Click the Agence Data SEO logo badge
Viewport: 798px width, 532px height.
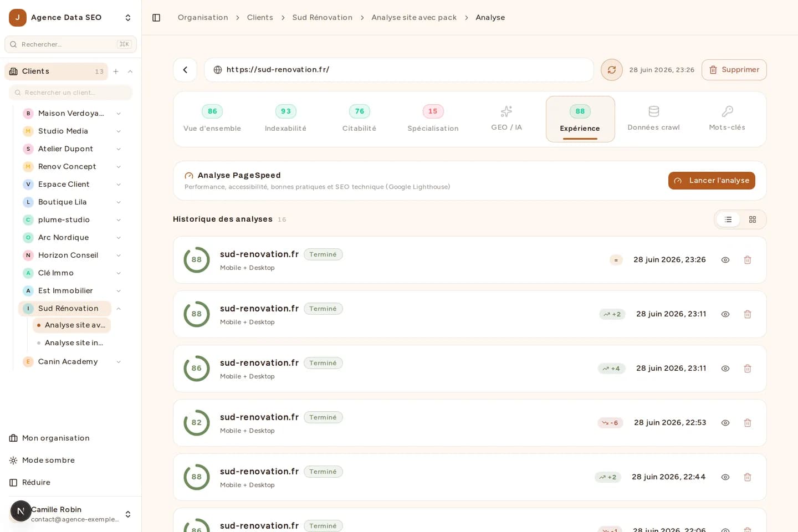coord(18,18)
